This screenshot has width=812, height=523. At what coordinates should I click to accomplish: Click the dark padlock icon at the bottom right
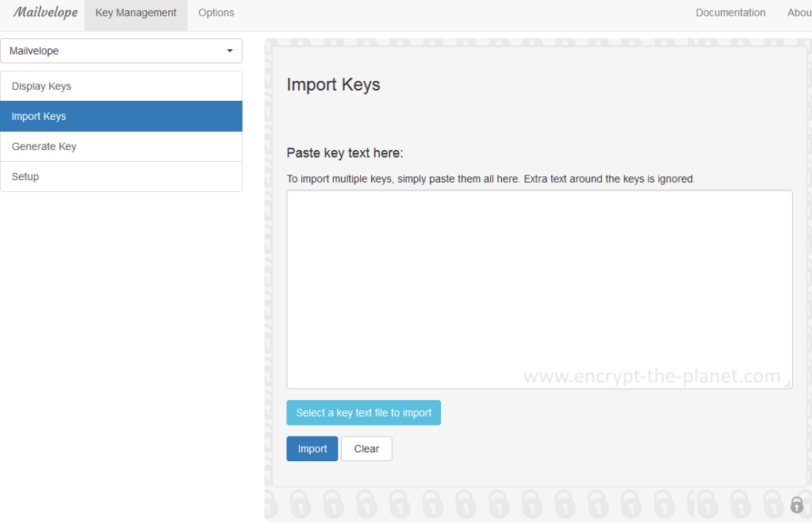796,505
